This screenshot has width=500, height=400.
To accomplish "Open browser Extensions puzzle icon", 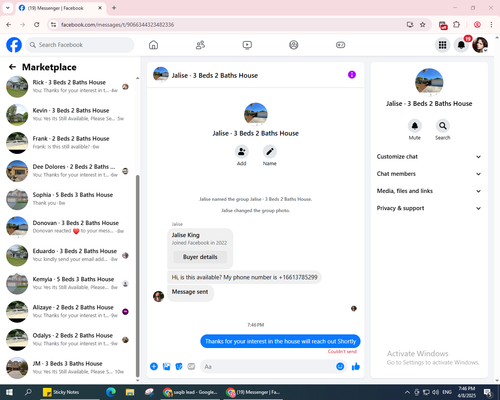I will pyautogui.click(x=456, y=25).
